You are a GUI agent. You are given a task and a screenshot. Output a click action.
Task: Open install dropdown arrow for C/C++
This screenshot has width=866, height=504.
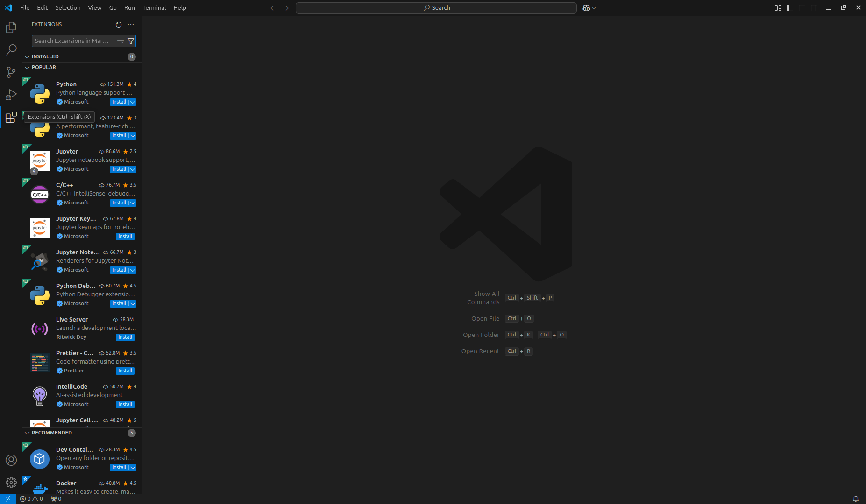point(133,203)
